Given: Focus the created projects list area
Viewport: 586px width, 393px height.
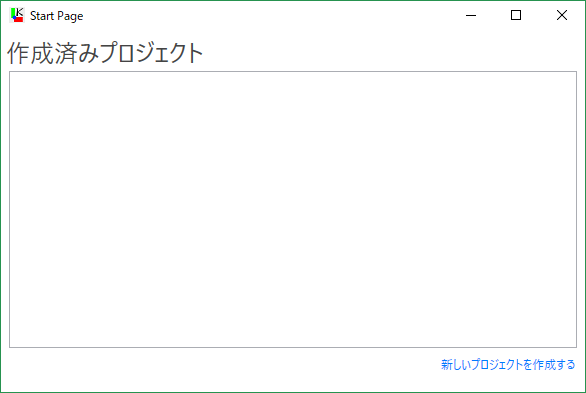Looking at the screenshot, I should [x=293, y=209].
